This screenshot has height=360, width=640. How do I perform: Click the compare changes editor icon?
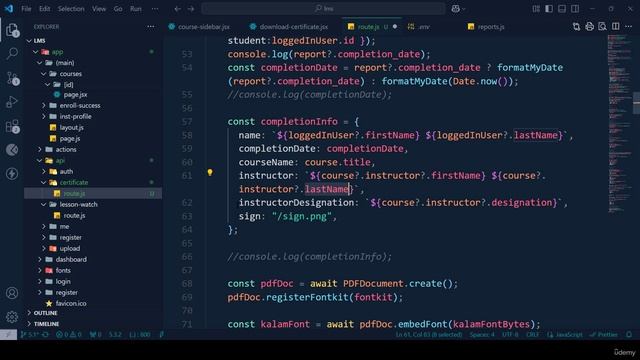576,27
